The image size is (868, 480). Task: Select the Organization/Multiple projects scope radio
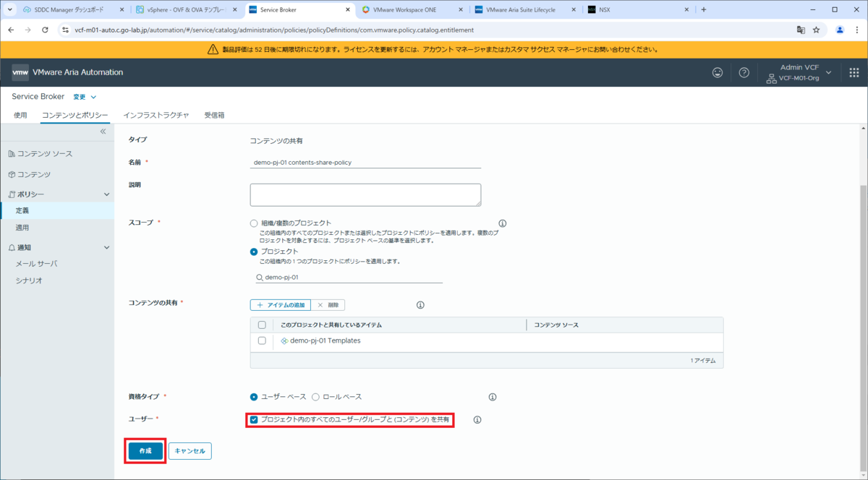point(254,223)
